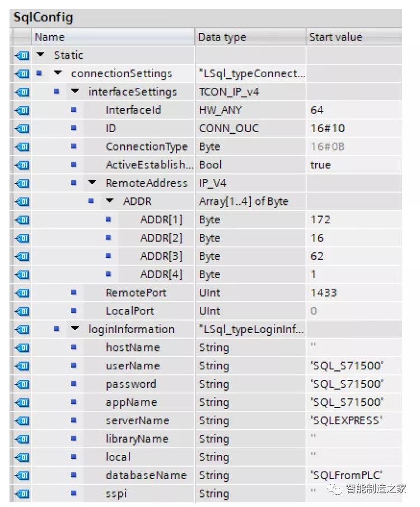The image size is (420, 507).
Task: Click the tag icon in the loginInformation row
Action: coord(22,330)
